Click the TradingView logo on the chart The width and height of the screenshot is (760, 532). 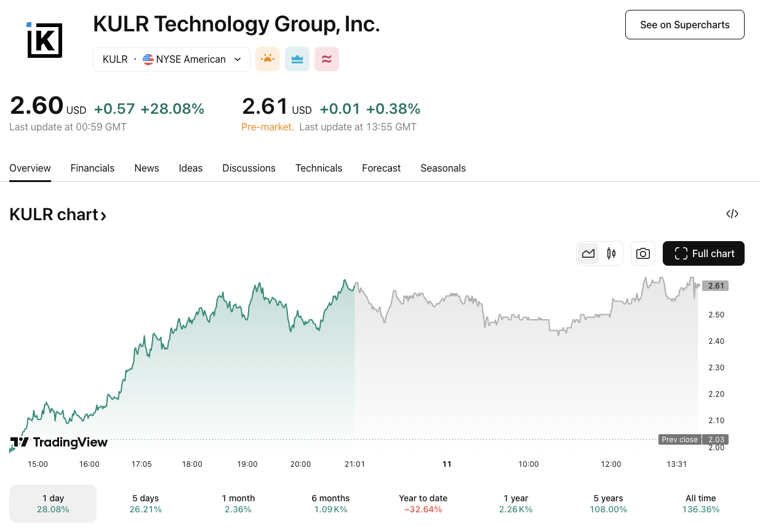coord(58,442)
